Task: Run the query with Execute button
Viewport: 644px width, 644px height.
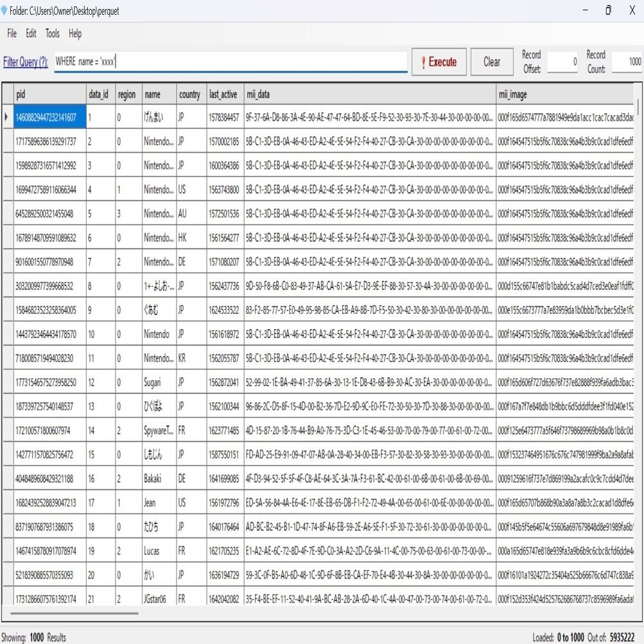Action: (439, 62)
